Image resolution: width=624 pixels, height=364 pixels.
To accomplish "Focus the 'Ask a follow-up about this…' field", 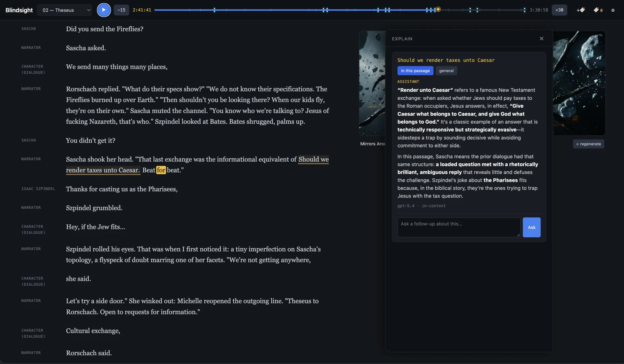I will pyautogui.click(x=459, y=227).
